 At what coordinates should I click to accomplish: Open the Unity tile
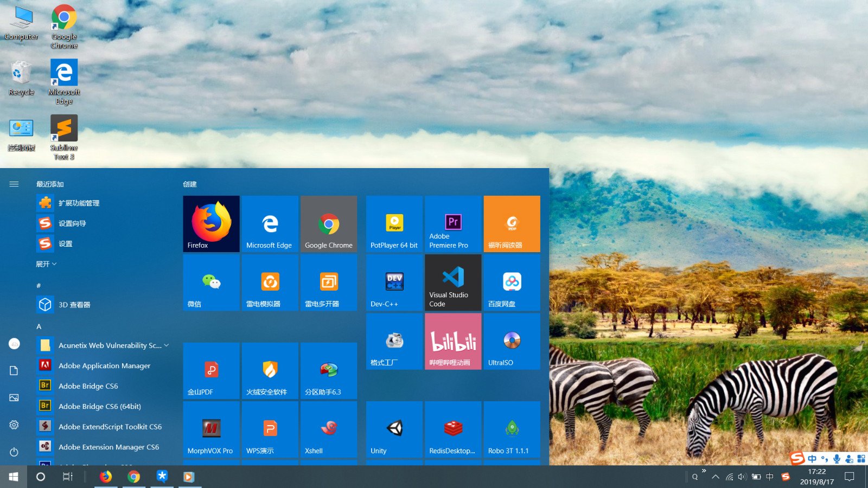pos(394,429)
